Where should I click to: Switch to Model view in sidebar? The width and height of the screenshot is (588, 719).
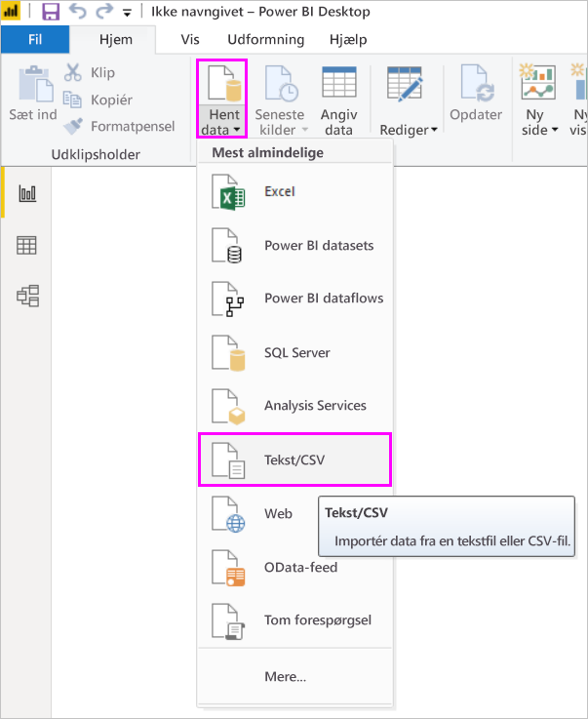coord(27,296)
